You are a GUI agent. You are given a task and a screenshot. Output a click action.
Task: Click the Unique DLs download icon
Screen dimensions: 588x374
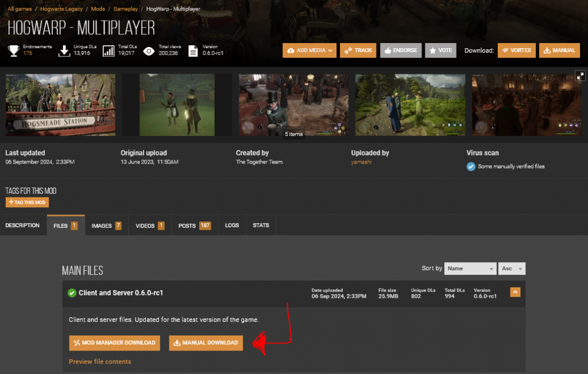tap(64, 50)
